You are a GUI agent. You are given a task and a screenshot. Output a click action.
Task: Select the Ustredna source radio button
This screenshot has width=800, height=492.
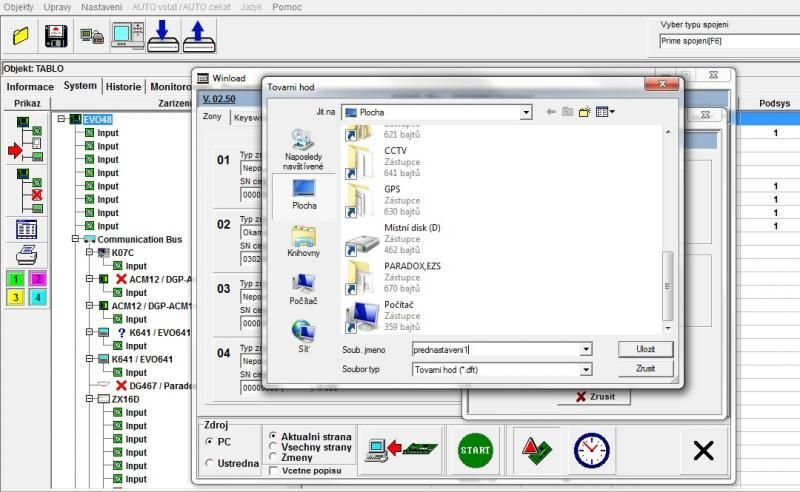(209, 462)
